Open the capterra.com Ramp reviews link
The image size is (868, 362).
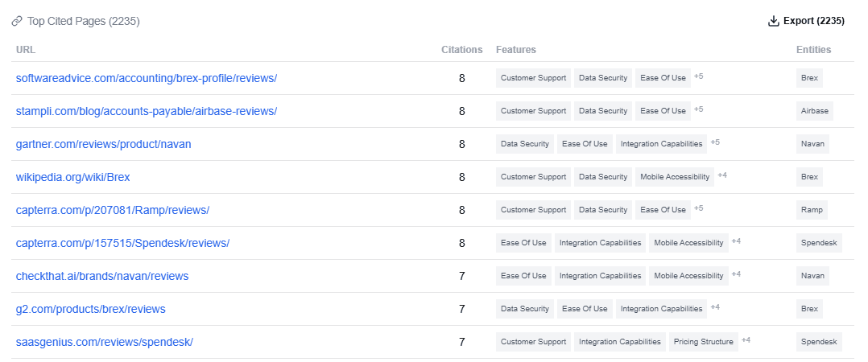(x=113, y=210)
